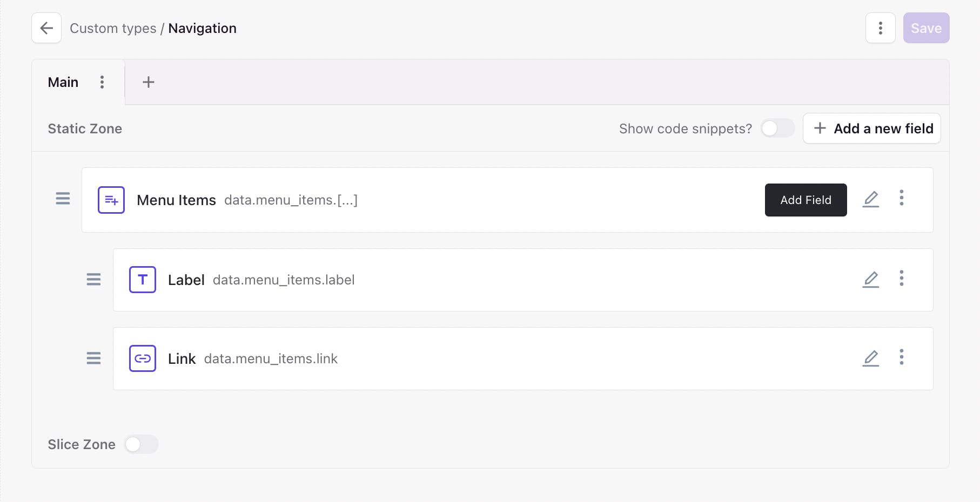This screenshot has height=502, width=980.
Task: Open the Link field options menu
Action: [902, 357]
